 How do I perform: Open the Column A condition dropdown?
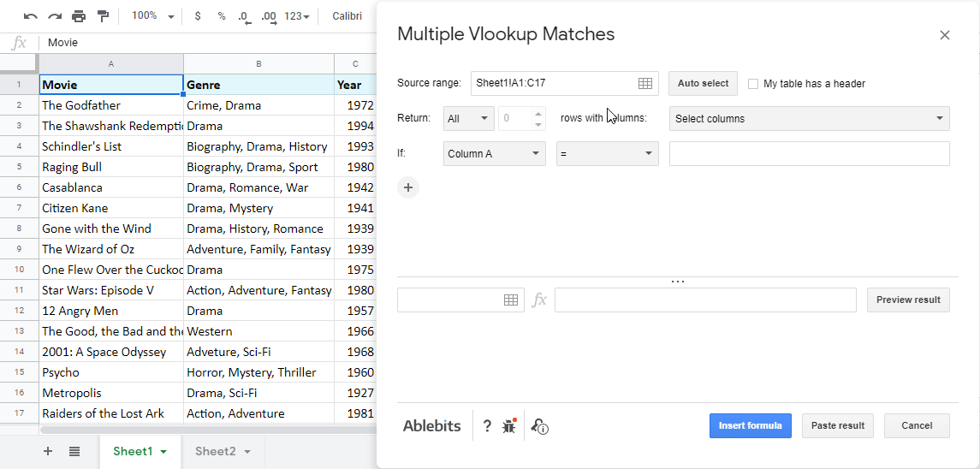click(x=495, y=154)
